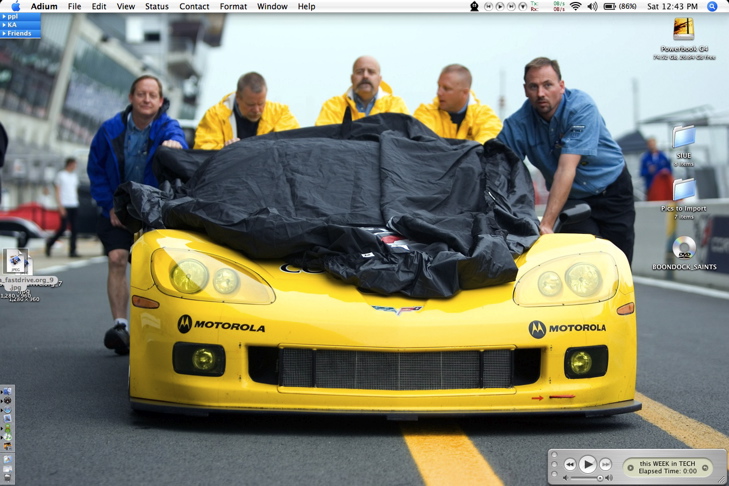Screen dimensions: 729x486
Task: Open the Trash in the dock
Action: pyautogui.click(x=7, y=478)
